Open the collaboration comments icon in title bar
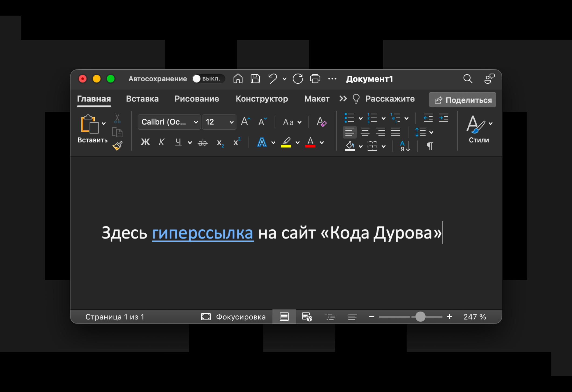This screenshot has height=392, width=572. (x=489, y=79)
